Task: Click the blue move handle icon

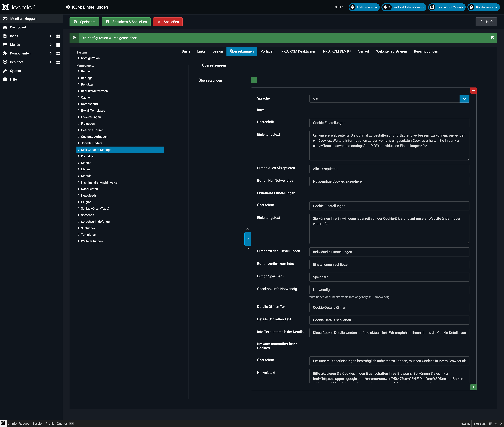Action: click(248, 239)
